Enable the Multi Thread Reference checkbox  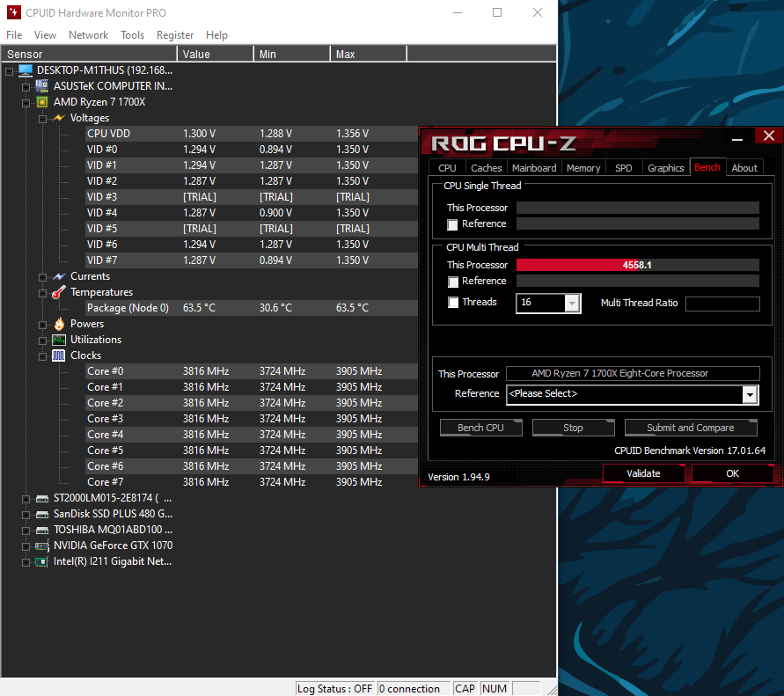pyautogui.click(x=453, y=282)
